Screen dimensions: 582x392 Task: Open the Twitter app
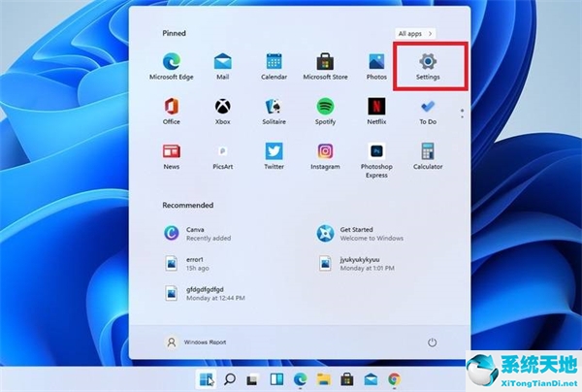274,156
